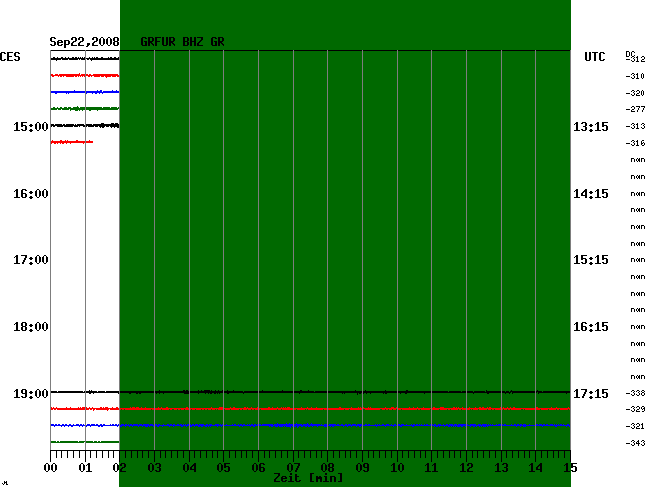Click the DC value -343
The height and width of the screenshot is (494, 650).
pyautogui.click(x=635, y=443)
